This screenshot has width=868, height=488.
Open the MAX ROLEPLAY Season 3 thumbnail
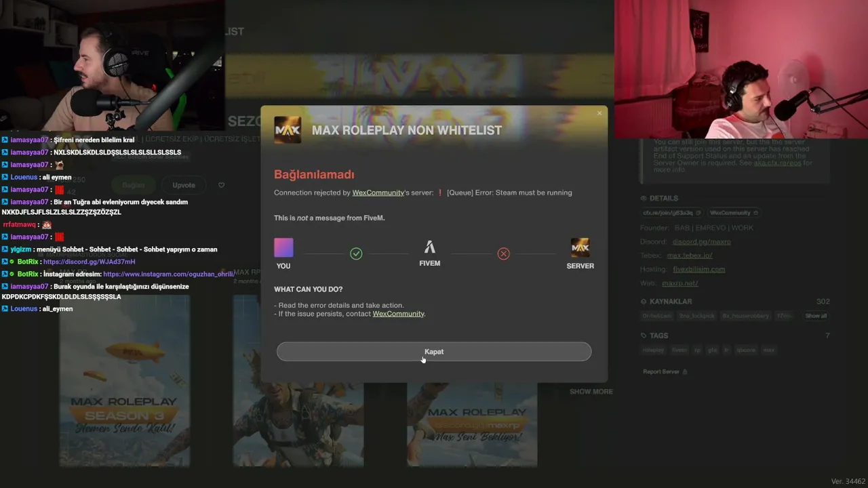(125, 381)
